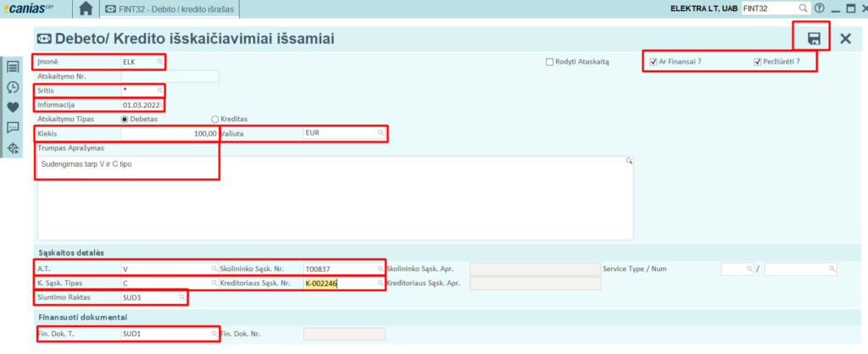Open the Įmonė lookup magnifier
This screenshot has height=354, width=868.
coord(159,63)
